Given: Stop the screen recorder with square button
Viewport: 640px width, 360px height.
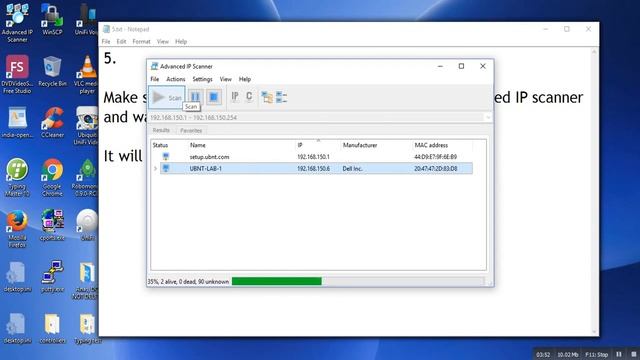Looking at the screenshot, I should [633, 354].
